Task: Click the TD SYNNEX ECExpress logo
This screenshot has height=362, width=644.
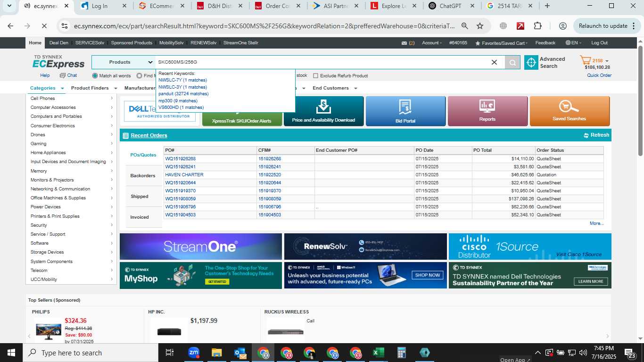Action: click(x=58, y=62)
